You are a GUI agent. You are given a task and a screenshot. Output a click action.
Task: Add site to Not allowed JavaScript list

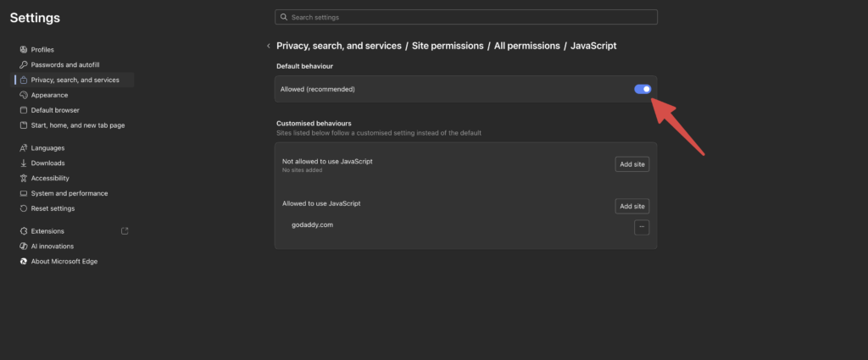coord(632,164)
